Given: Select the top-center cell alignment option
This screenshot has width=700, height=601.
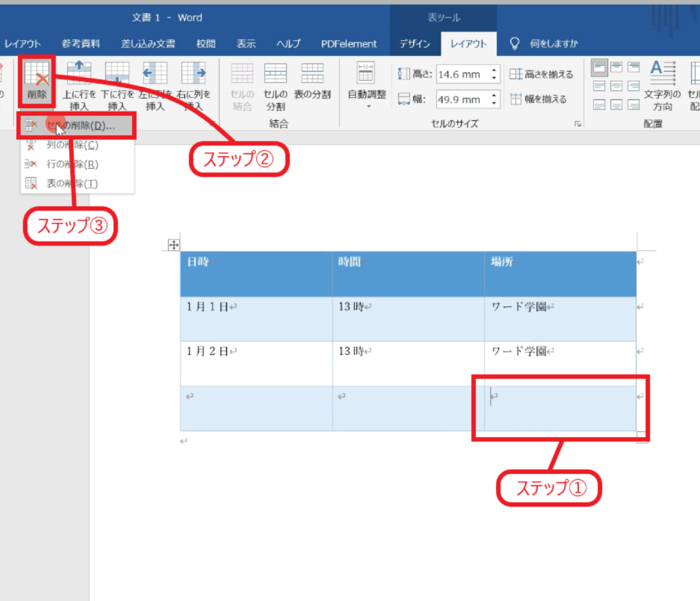Looking at the screenshot, I should click(616, 67).
